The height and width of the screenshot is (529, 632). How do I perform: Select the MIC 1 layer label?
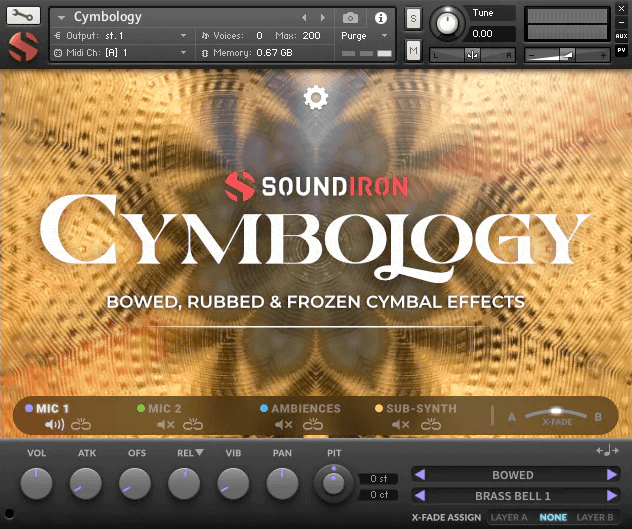click(53, 408)
